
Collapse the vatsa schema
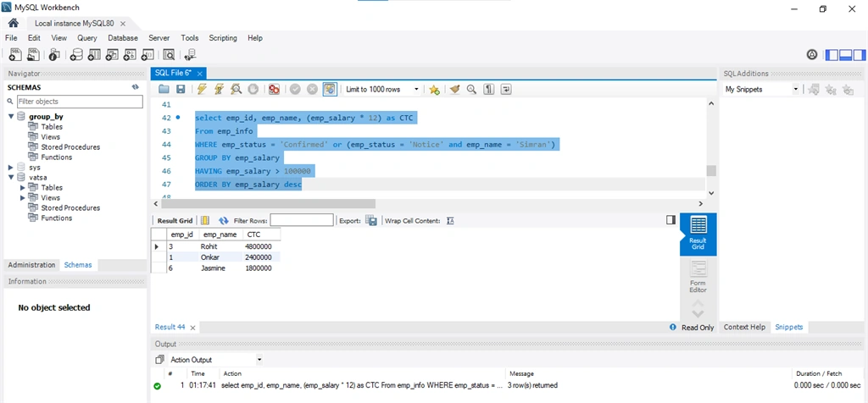[x=11, y=178]
